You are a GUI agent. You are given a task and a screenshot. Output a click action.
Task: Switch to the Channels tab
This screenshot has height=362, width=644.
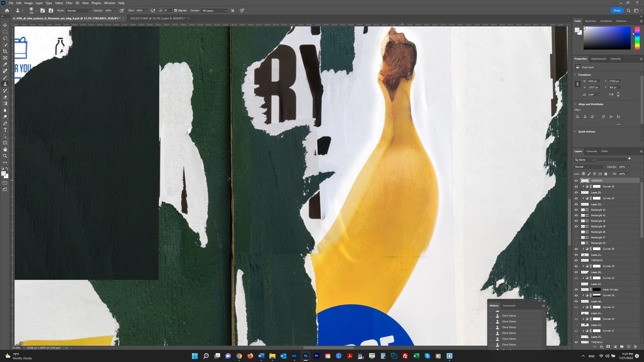(x=591, y=151)
